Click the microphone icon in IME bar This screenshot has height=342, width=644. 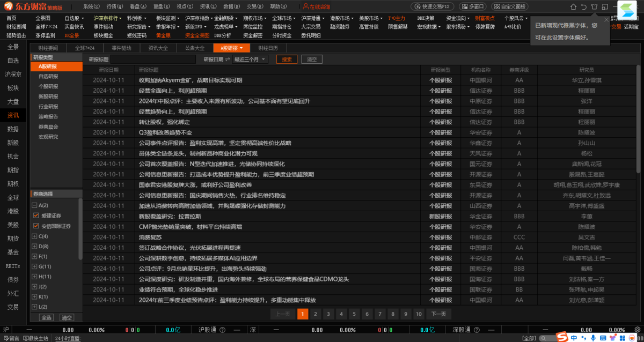click(x=593, y=338)
